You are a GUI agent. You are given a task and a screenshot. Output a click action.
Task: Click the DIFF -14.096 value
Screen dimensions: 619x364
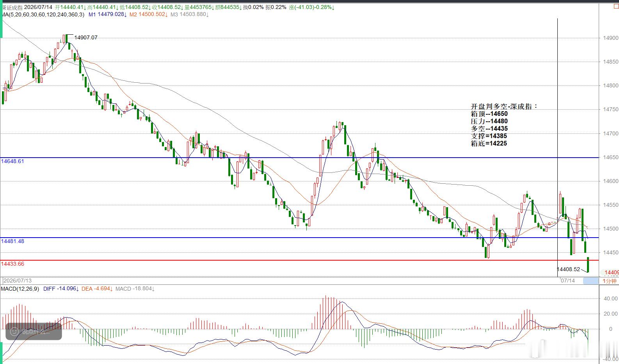click(x=61, y=289)
